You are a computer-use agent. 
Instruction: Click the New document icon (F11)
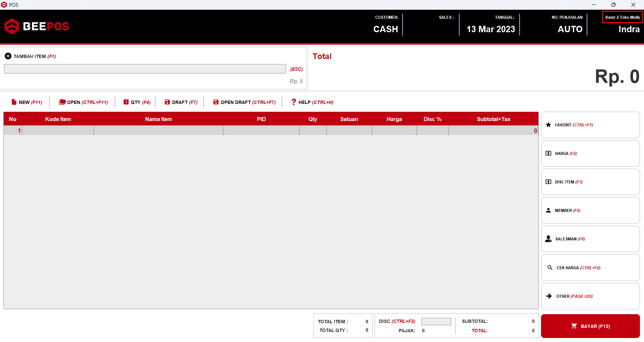[x=14, y=102]
